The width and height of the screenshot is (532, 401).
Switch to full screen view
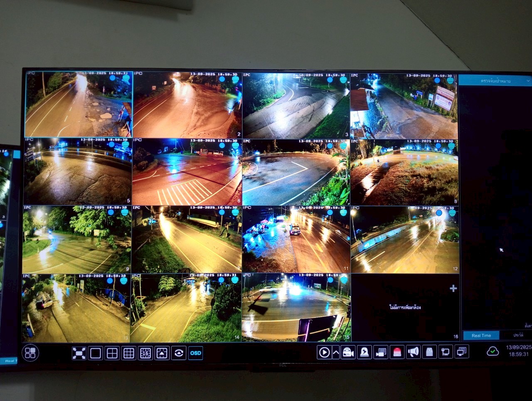[79, 353]
